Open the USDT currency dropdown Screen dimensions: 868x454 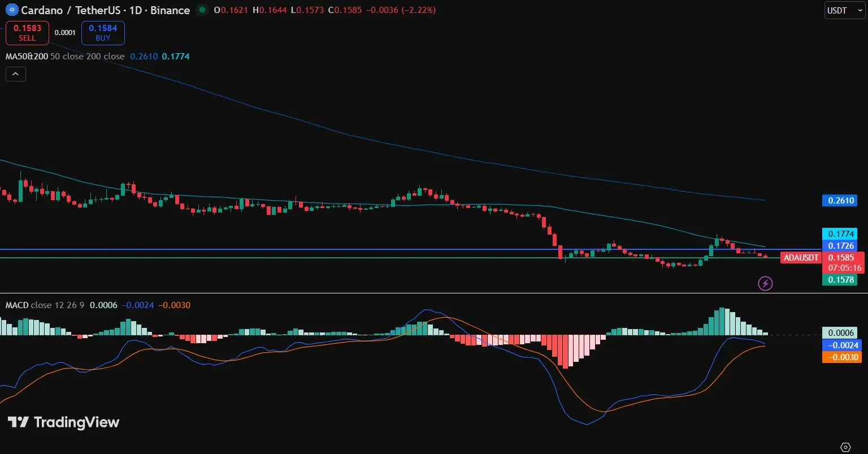point(845,10)
